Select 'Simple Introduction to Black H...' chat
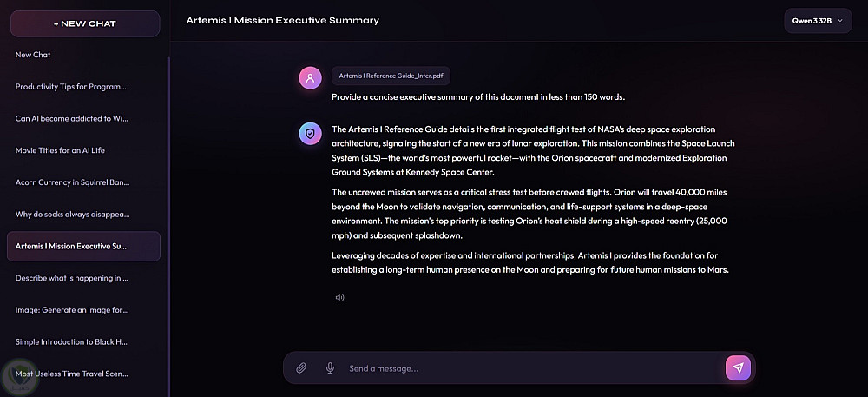Viewport: 868px width, 397px height. (x=72, y=341)
